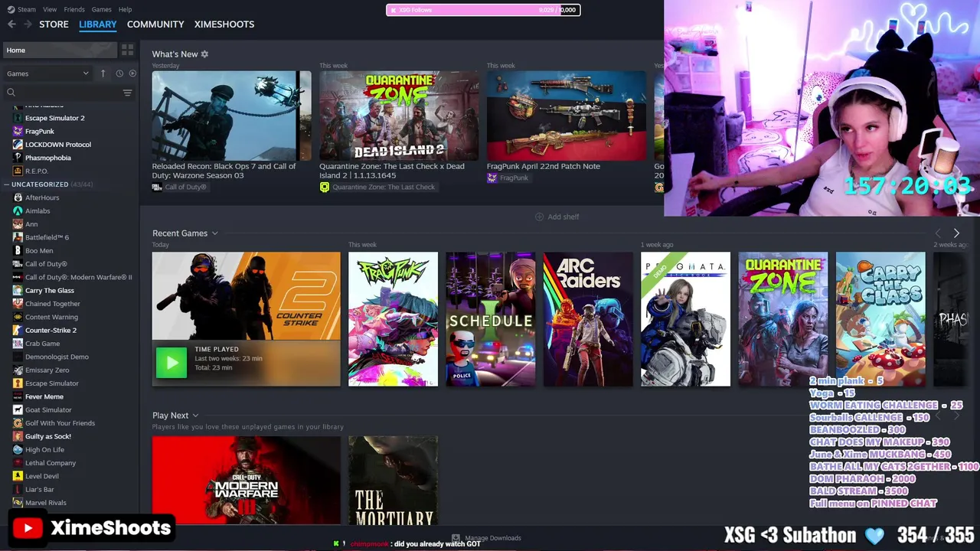Select Chained Together in the list
Screen dimensions: 980x551
coord(53,304)
